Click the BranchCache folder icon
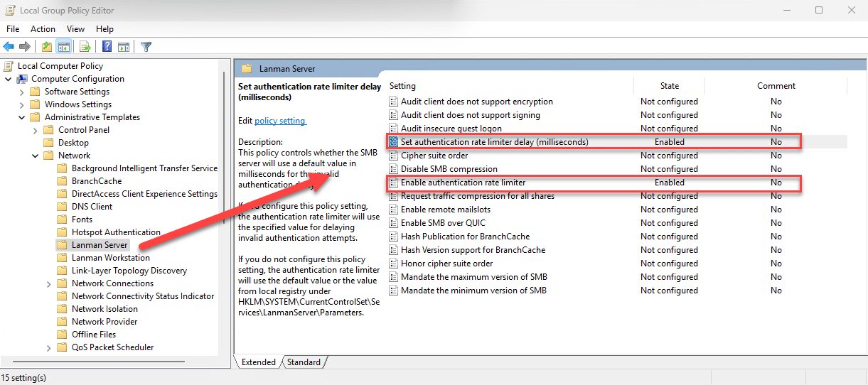The width and height of the screenshot is (868, 385). click(x=63, y=181)
